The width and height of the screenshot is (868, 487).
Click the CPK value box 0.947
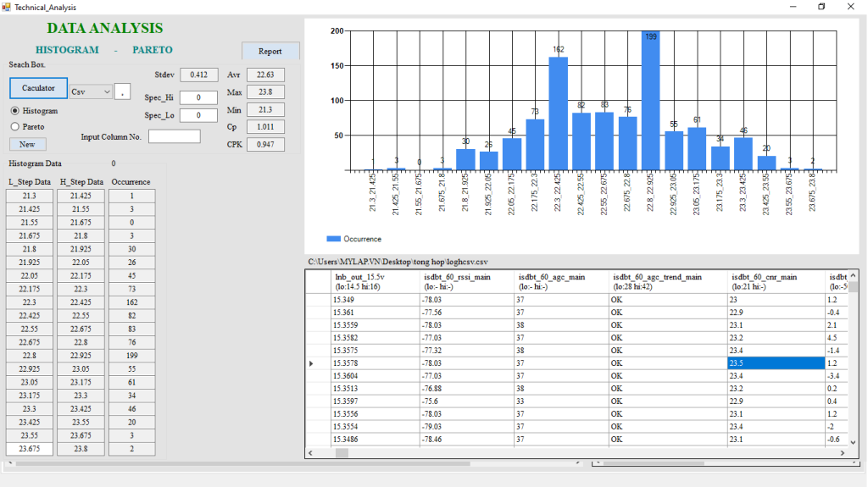[x=265, y=145]
